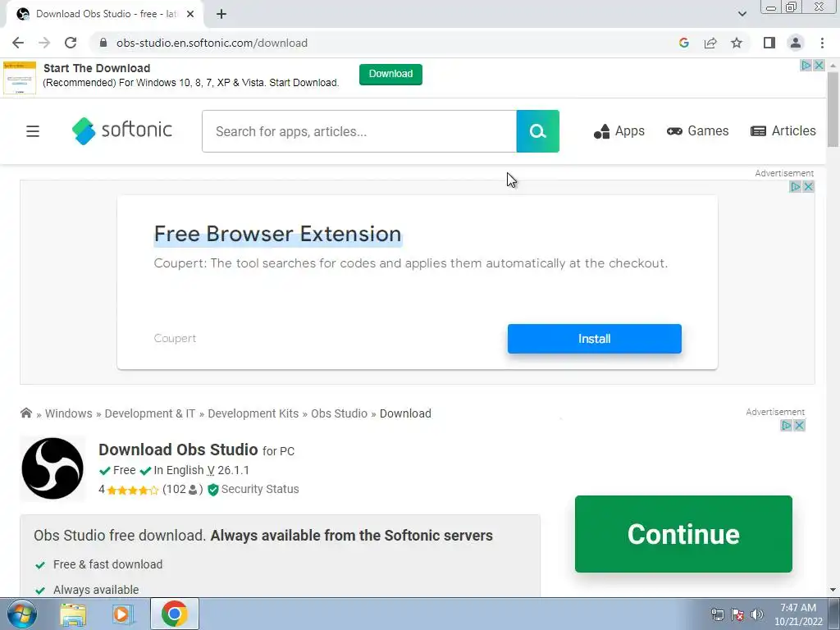Viewport: 840px width, 630px height.
Task: Click the Show desktop strip on taskbar
Action: tap(834, 614)
